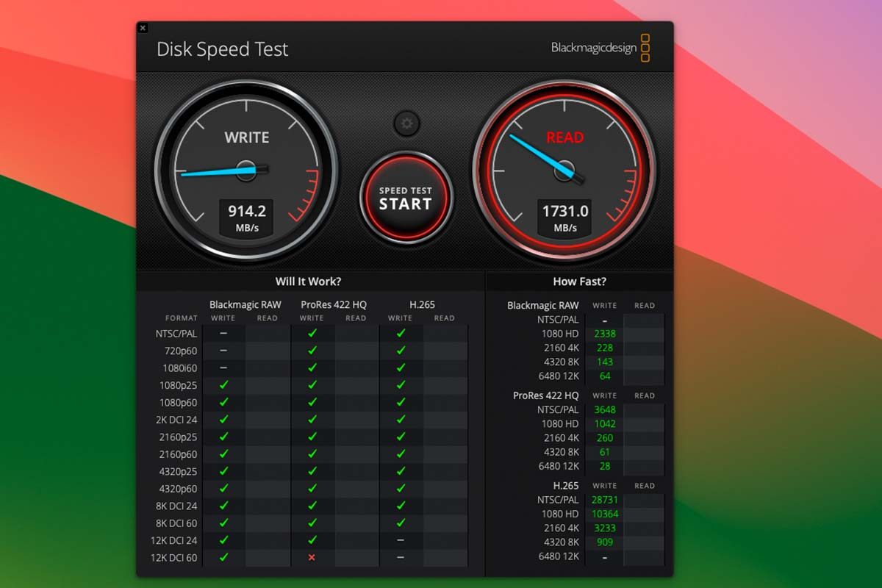Click the WRITE gauge dial
The height and width of the screenshot is (588, 882).
[247, 170]
